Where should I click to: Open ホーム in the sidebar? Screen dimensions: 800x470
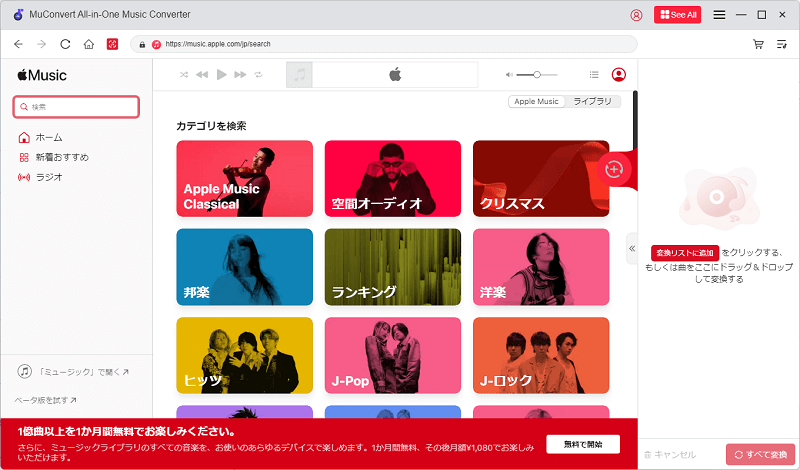[x=40, y=137]
